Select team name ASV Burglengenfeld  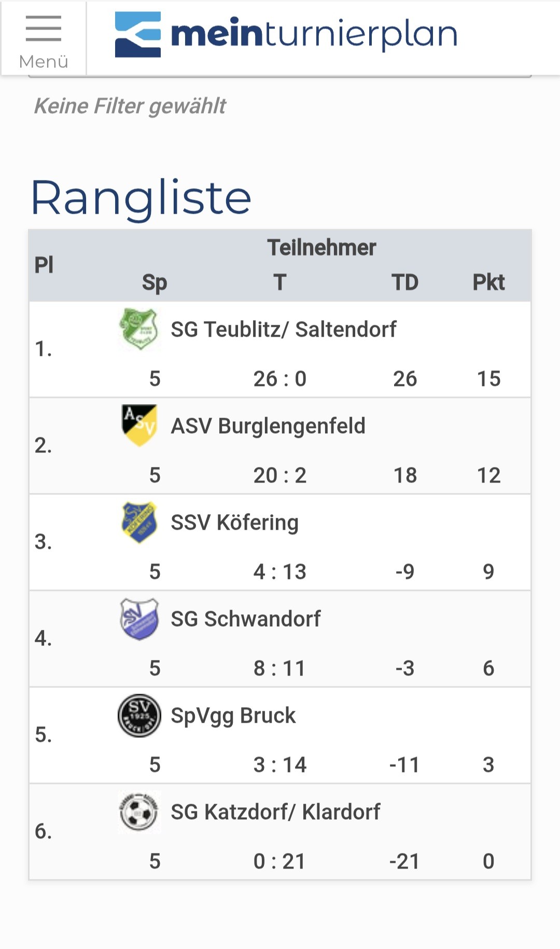tap(268, 426)
